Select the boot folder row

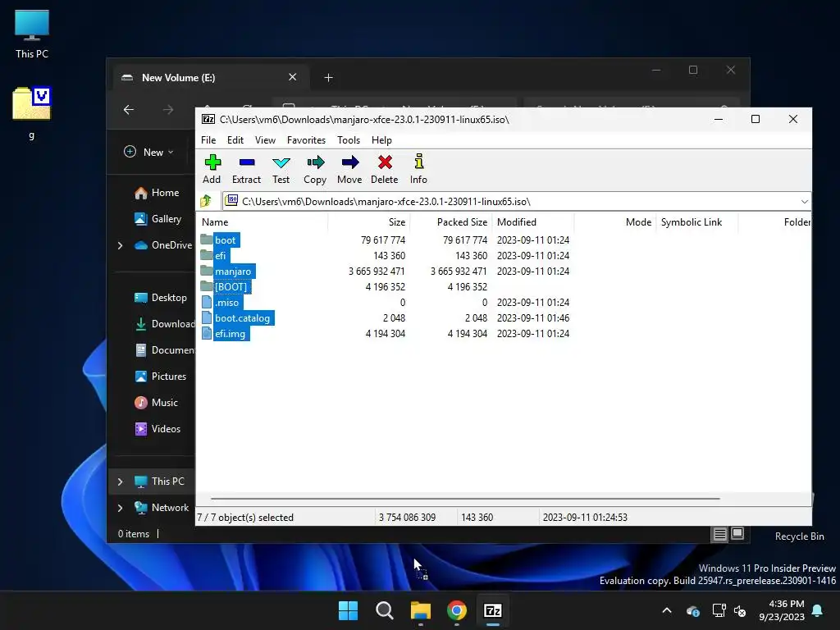[385, 240]
